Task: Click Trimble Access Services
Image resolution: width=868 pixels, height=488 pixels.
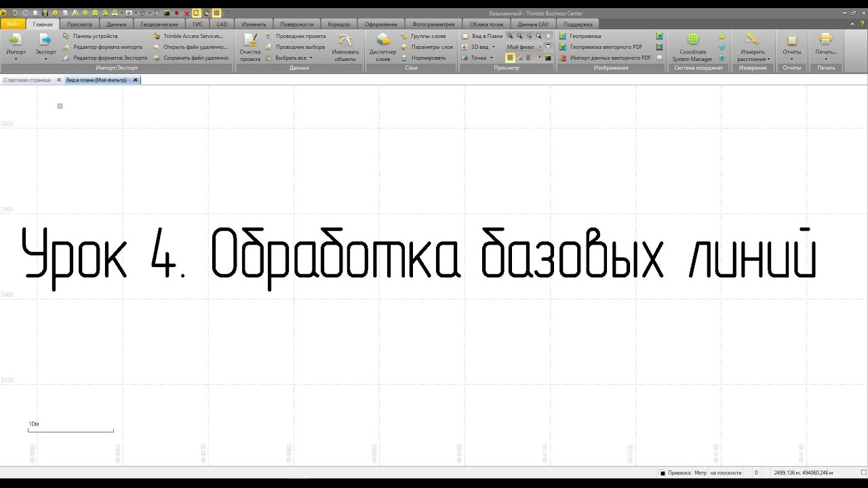Action: pos(188,36)
